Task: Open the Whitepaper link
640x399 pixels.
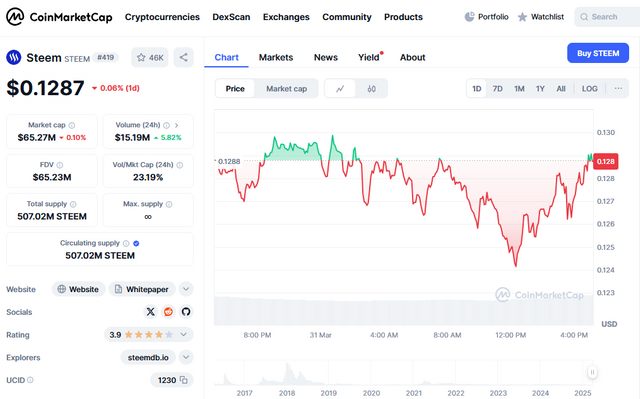Action: (x=142, y=289)
